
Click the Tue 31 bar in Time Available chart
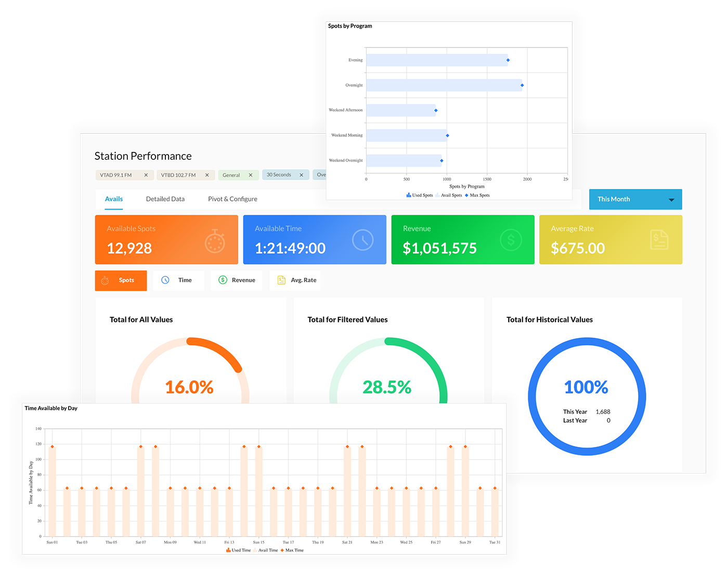point(495,513)
